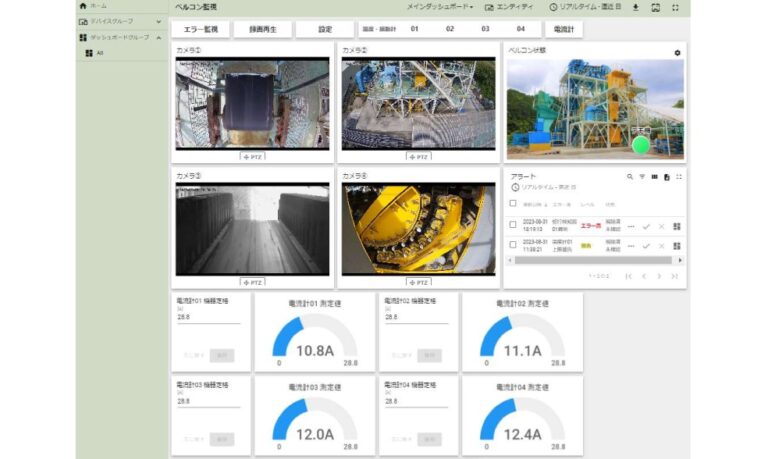Viewport: 768px width, 459px height.
Task: Open PTZ controls under the second camera
Action: click(419, 157)
